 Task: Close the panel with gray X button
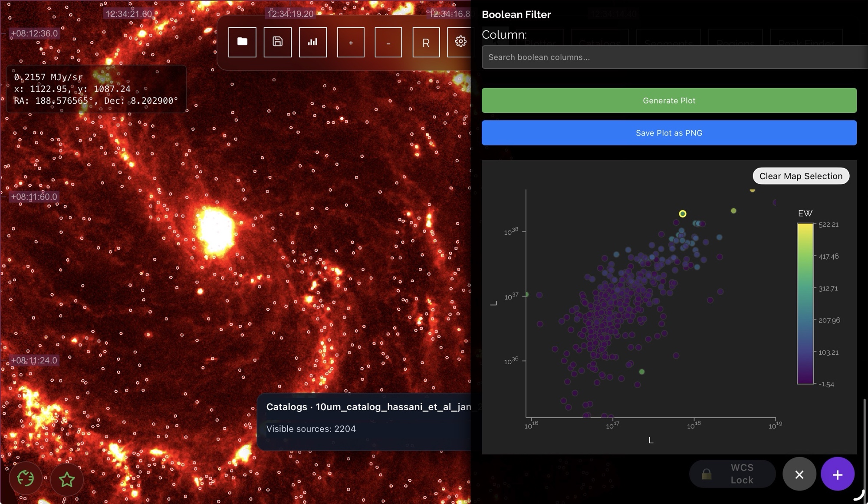[799, 474]
